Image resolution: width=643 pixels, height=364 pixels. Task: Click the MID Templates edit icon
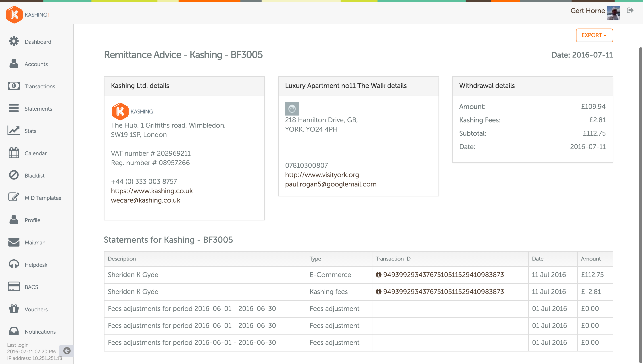pos(14,197)
